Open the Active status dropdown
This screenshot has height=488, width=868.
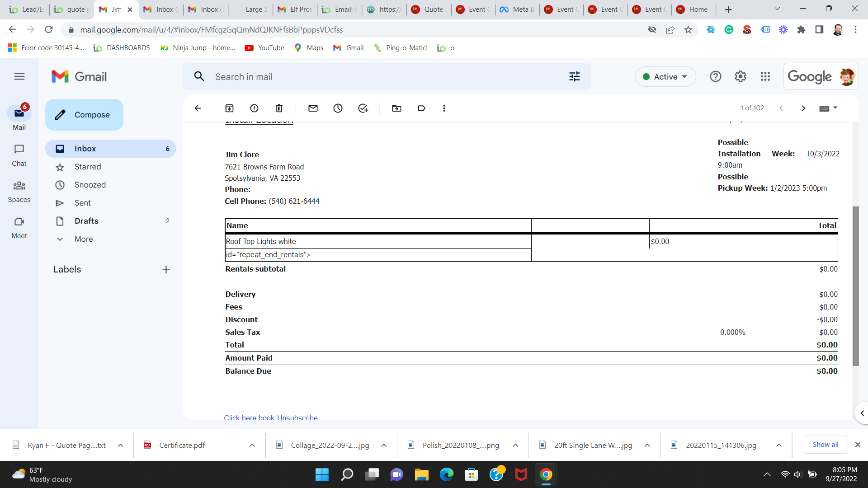[x=665, y=77]
